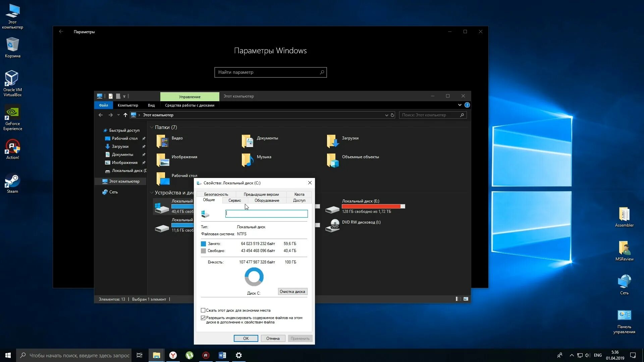Open DVD RW drive (I:) icon
Screen dimensions: 644x362
333,225
